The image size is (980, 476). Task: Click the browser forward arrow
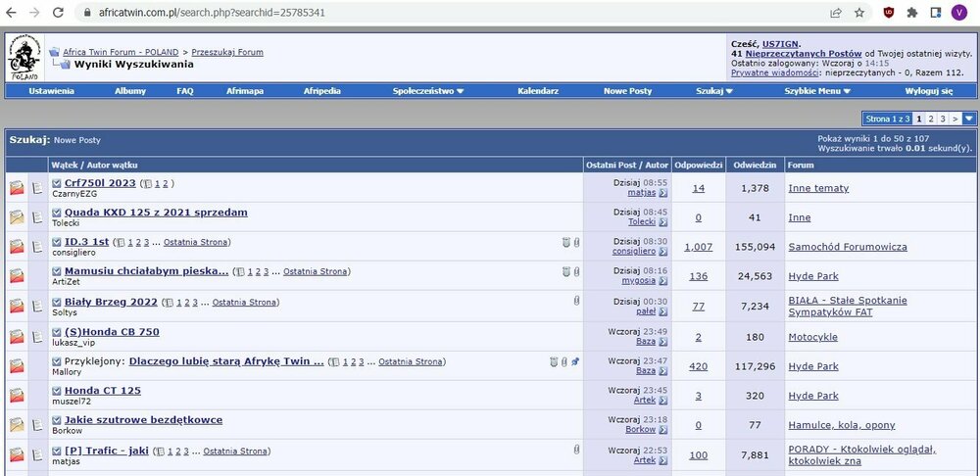pyautogui.click(x=34, y=13)
